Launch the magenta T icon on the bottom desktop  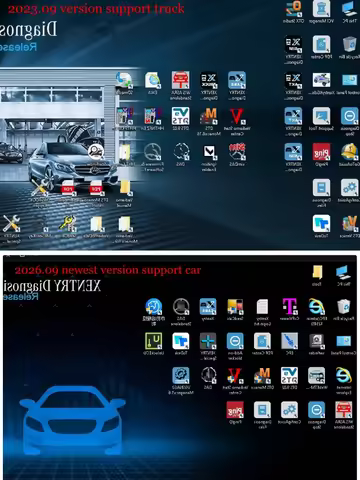pos(289,307)
